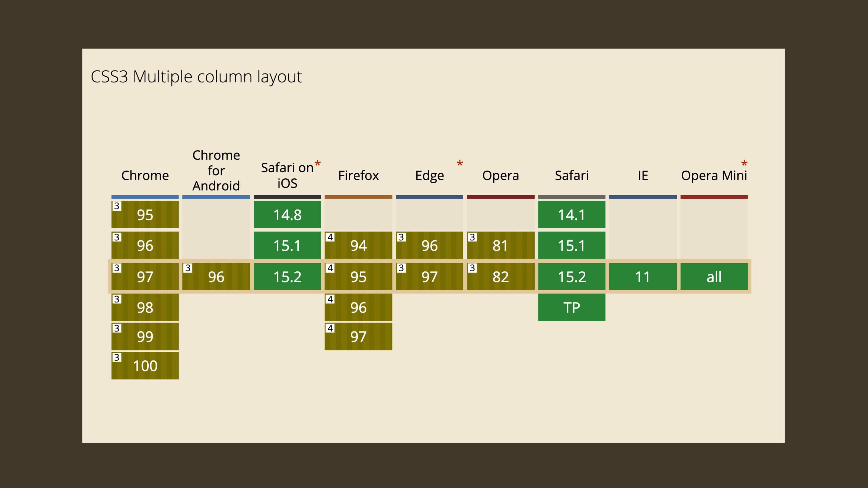Click the Opera Mini all cell
This screenshot has width=868, height=488.
point(714,277)
